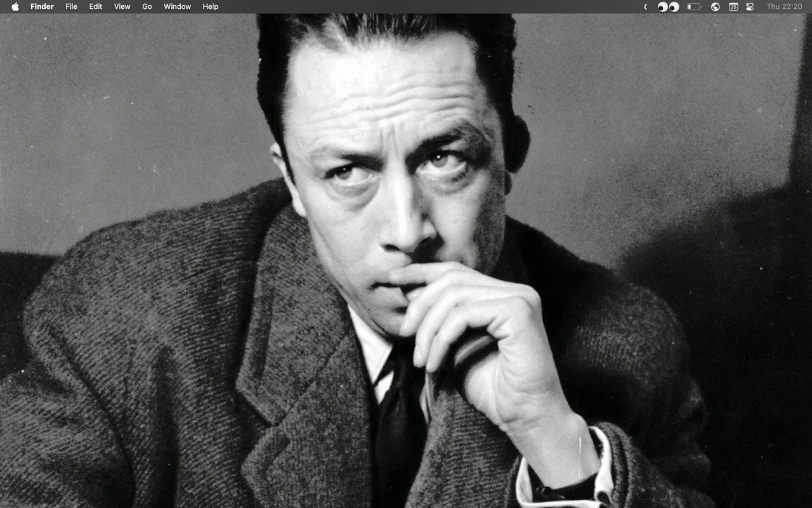The width and height of the screenshot is (812, 508).
Task: Open Control Center toggles icon
Action: pyautogui.click(x=750, y=6)
